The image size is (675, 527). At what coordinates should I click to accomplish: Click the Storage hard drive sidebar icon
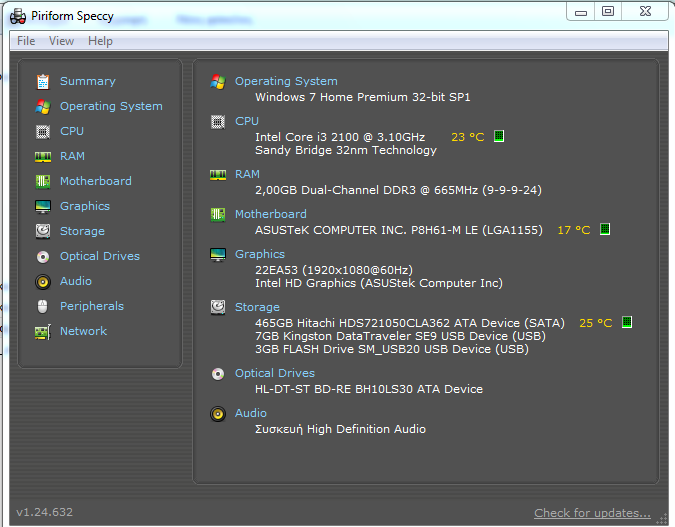click(43, 231)
